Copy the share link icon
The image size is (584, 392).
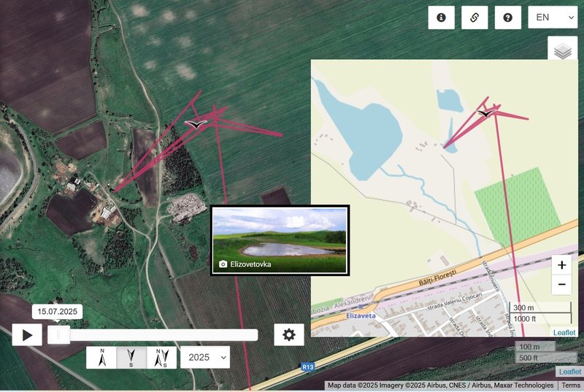[474, 18]
